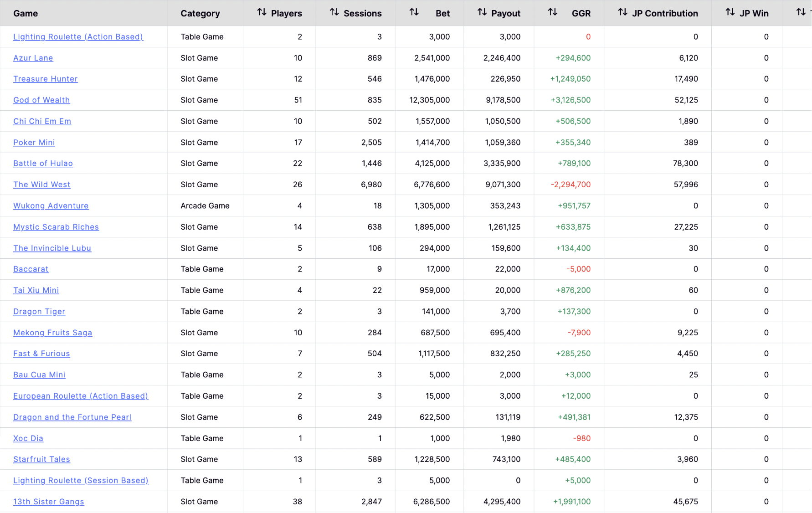Sort table by Bet using its arrows icon
Image resolution: width=812 pixels, height=513 pixels.
tap(414, 12)
